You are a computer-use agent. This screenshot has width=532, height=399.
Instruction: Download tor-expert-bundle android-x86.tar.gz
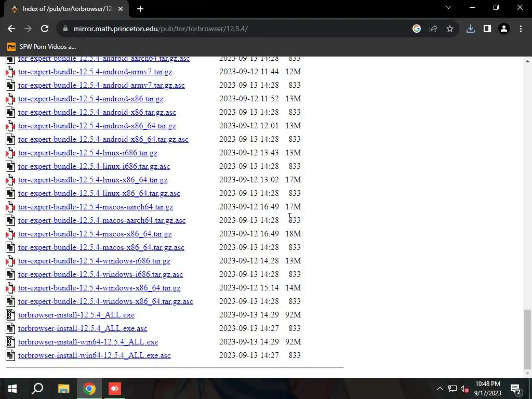tap(90, 99)
